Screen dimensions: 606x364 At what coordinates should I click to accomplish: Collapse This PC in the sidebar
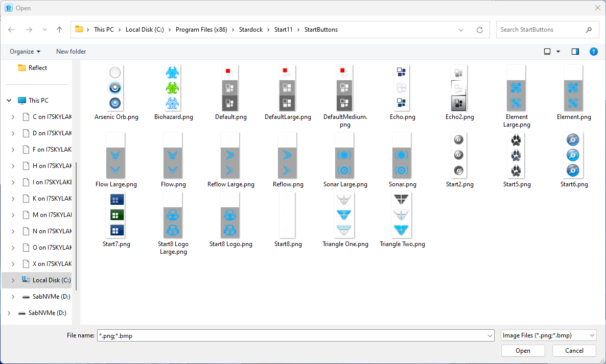click(9, 100)
